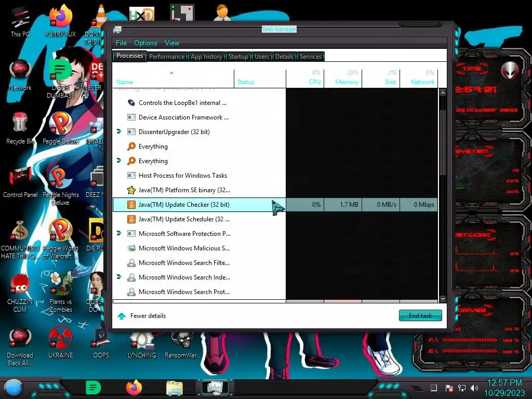Screen dimensions: 532x399
Task: Open the View menu
Action: [171, 43]
